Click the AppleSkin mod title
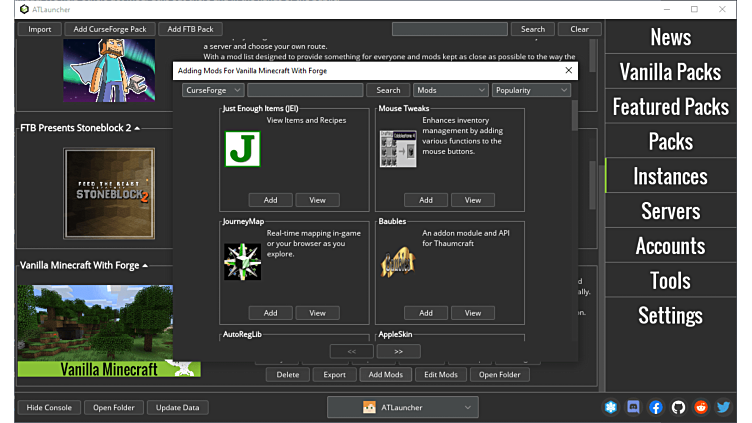 pyautogui.click(x=395, y=334)
